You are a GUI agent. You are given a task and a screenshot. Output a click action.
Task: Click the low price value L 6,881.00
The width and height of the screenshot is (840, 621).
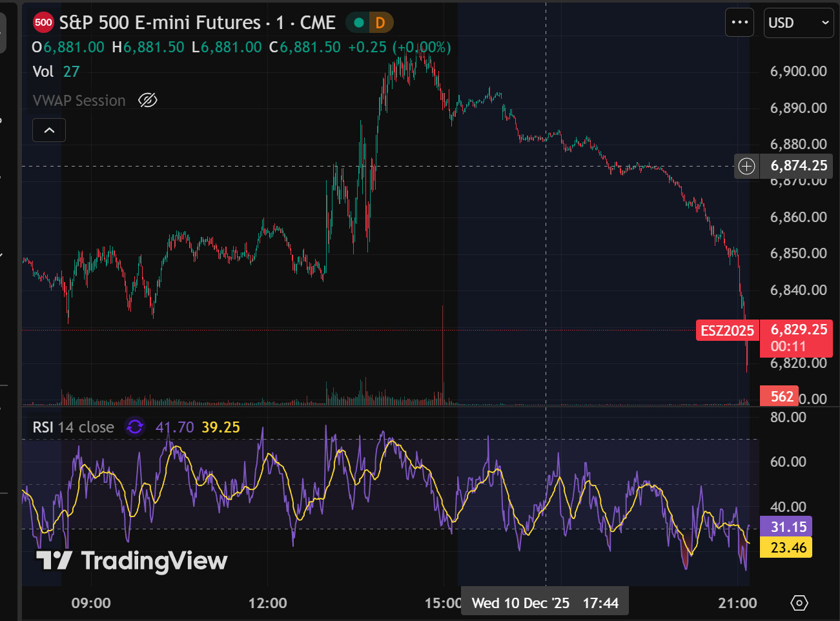[227, 47]
